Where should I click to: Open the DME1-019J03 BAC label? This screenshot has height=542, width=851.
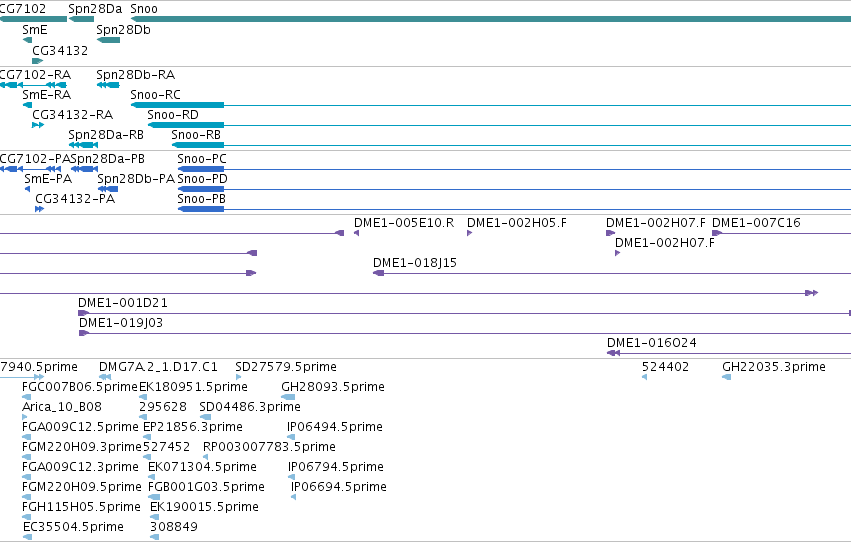coord(120,323)
